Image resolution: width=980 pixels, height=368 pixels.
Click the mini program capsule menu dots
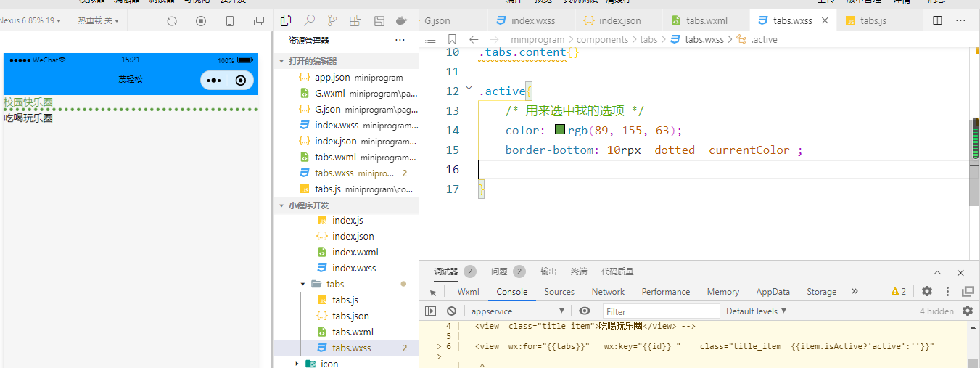(x=214, y=80)
